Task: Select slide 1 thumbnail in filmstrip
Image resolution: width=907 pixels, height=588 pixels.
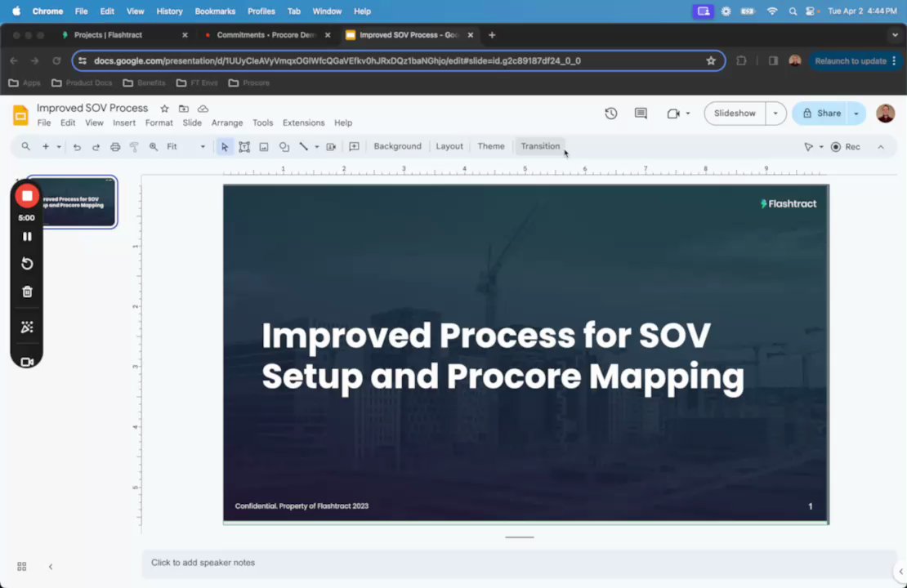Action: click(72, 202)
